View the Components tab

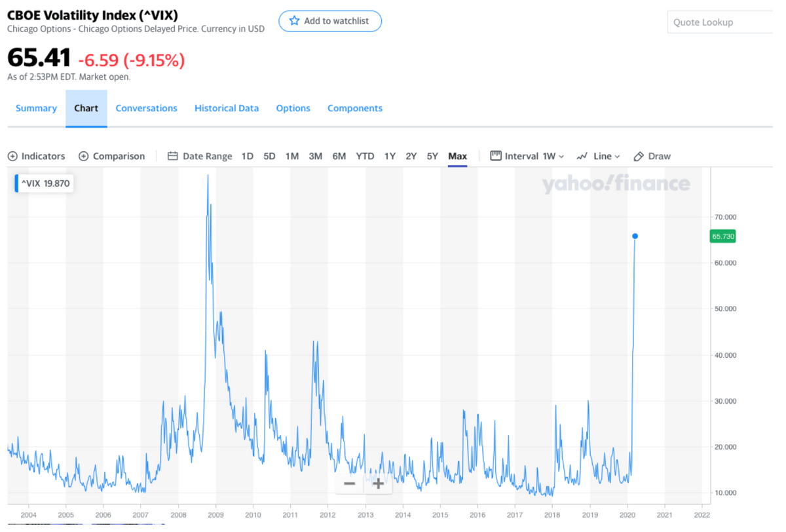[x=355, y=108]
